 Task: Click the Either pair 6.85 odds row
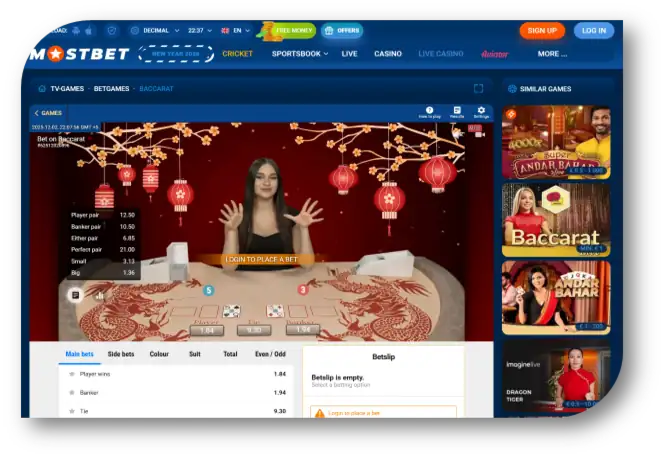pos(103,238)
